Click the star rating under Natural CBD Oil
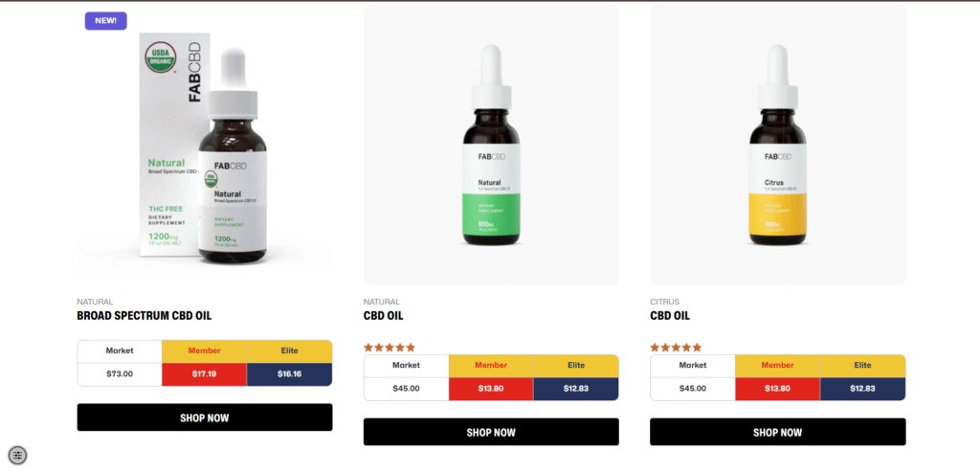The image size is (980, 473). point(390,348)
